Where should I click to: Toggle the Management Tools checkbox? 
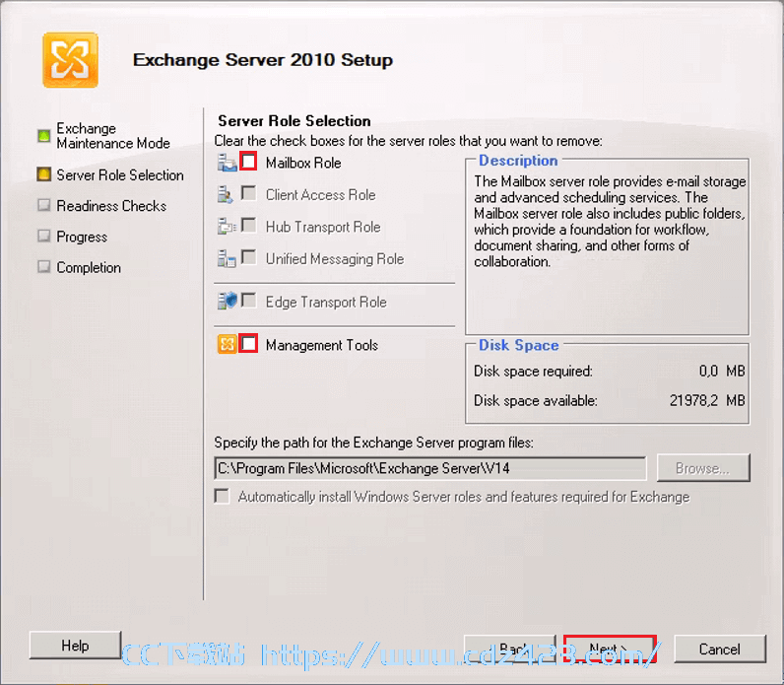click(248, 344)
